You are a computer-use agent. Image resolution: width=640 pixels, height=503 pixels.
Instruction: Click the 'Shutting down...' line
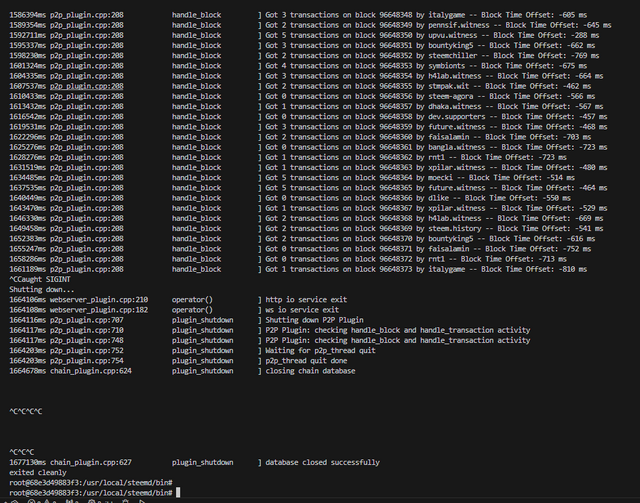click(x=42, y=290)
